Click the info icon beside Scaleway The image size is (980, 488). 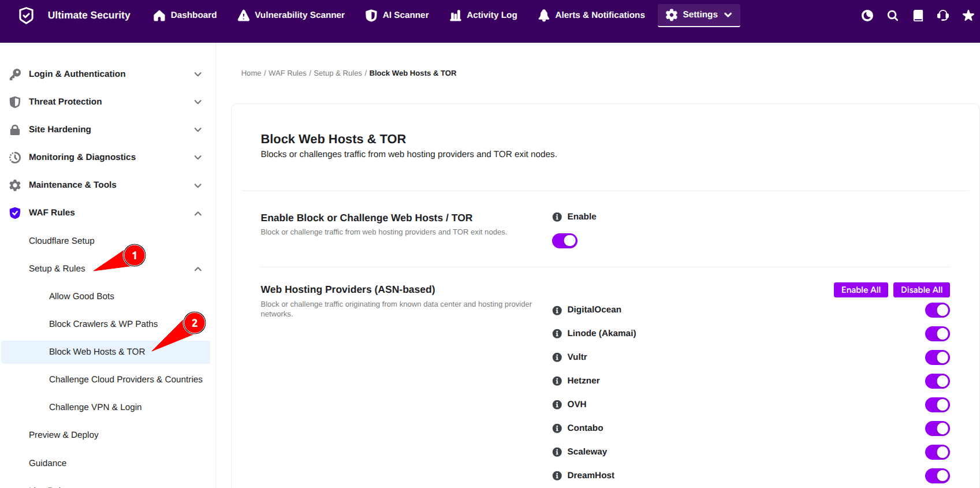tap(557, 452)
